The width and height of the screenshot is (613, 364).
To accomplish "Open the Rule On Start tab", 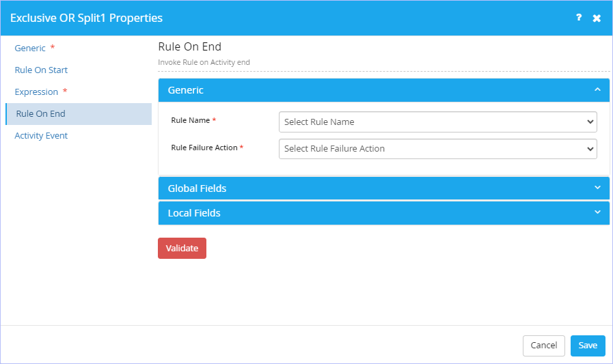I will 41,70.
